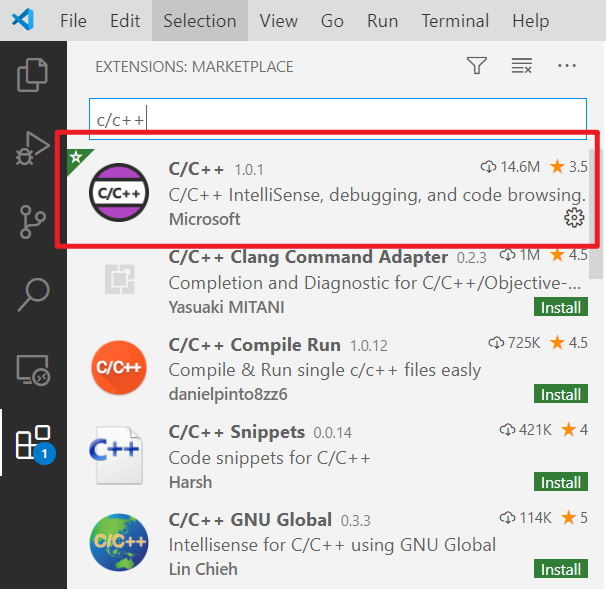Open the Views and More Actions ellipsis
The image size is (606, 589).
click(567, 66)
